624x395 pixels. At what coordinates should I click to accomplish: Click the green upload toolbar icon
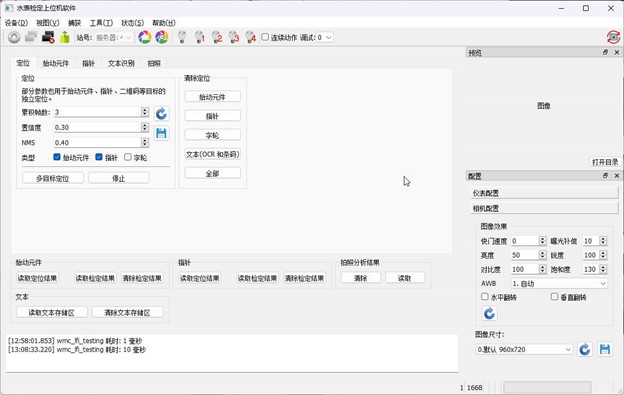coord(65,37)
